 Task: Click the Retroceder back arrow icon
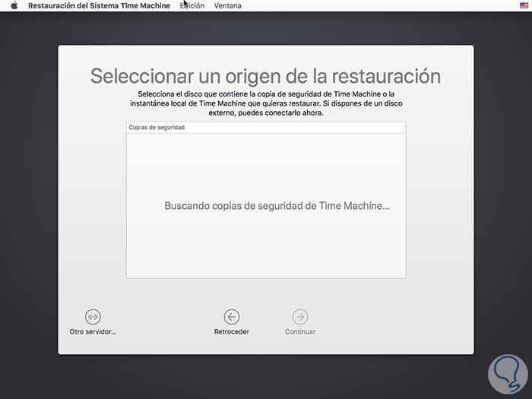click(x=232, y=317)
